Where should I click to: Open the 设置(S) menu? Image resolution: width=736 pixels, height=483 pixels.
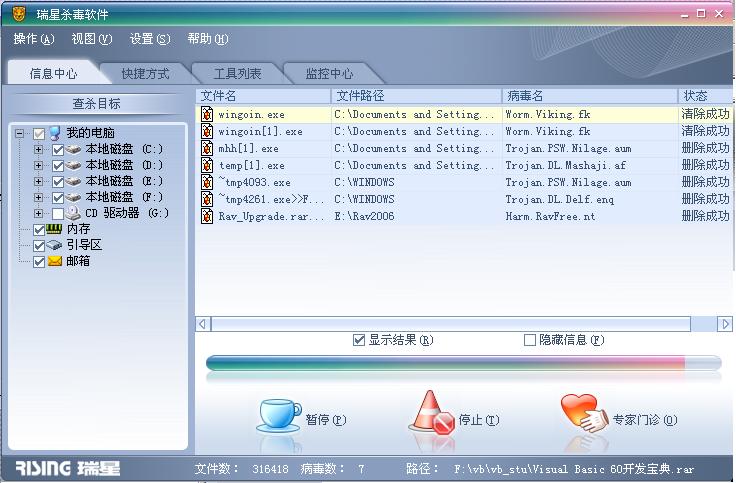point(150,38)
